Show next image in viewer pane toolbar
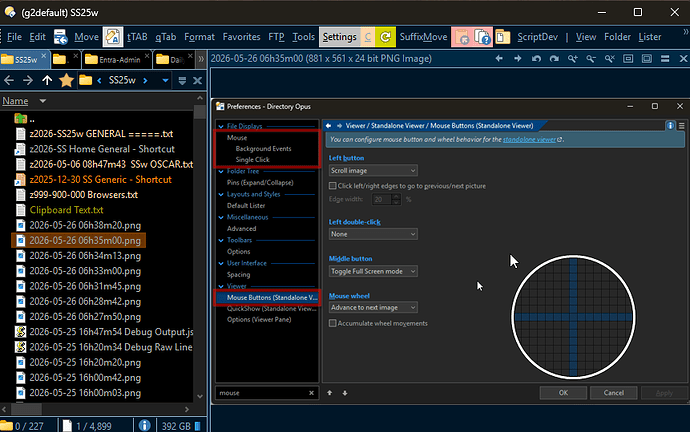 click(x=518, y=59)
